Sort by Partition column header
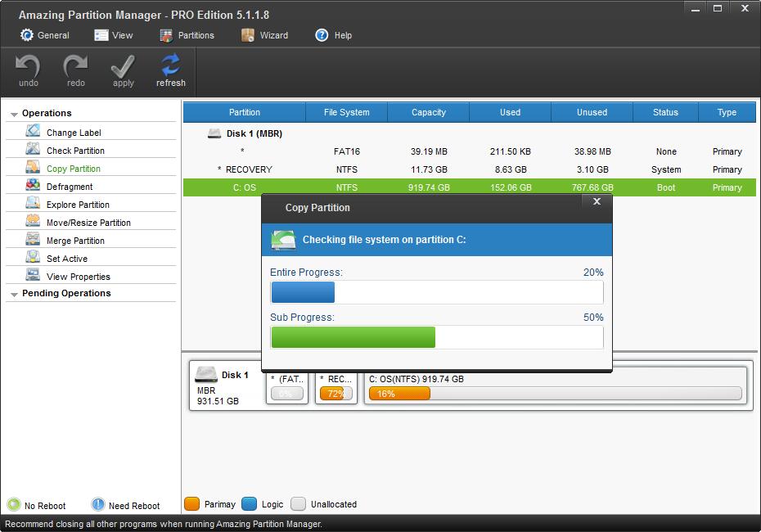Image resolution: width=761 pixels, height=532 pixels. (244, 112)
